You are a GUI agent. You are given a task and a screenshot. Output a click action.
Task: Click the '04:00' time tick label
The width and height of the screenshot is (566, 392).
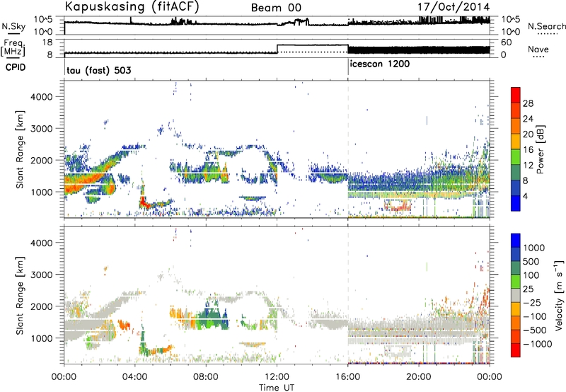pos(134,377)
